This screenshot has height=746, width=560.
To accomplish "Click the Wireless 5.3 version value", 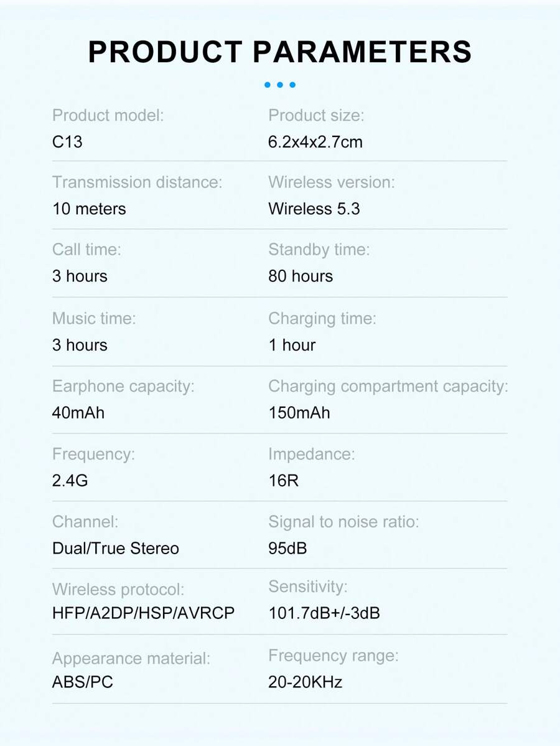I will (x=314, y=209).
